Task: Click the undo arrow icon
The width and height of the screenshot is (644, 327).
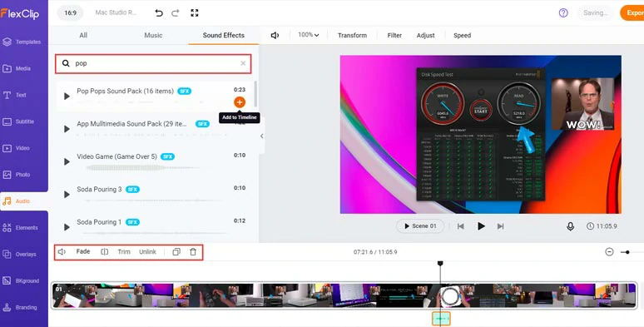Action: [x=159, y=13]
